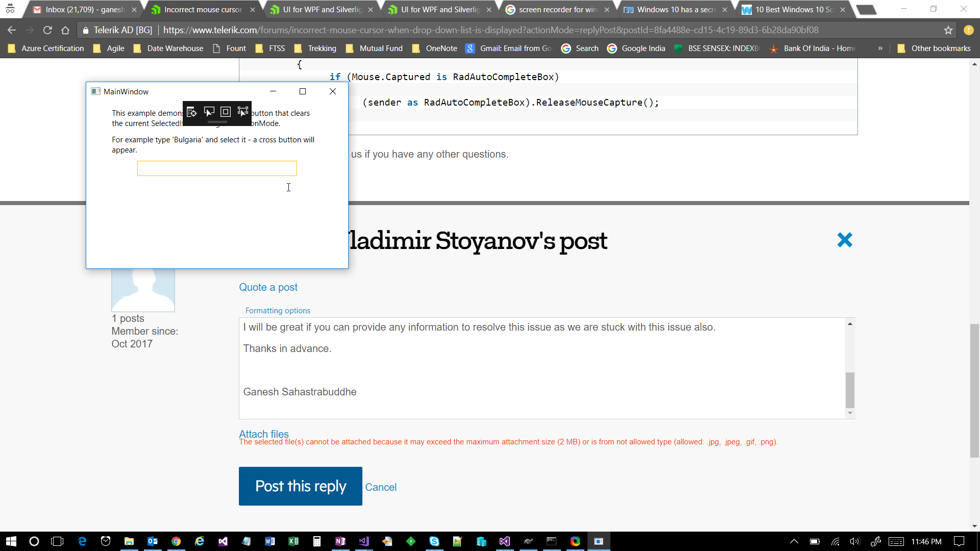Close the reply form with the blue X
This screenshot has height=551, width=980.
(x=844, y=240)
